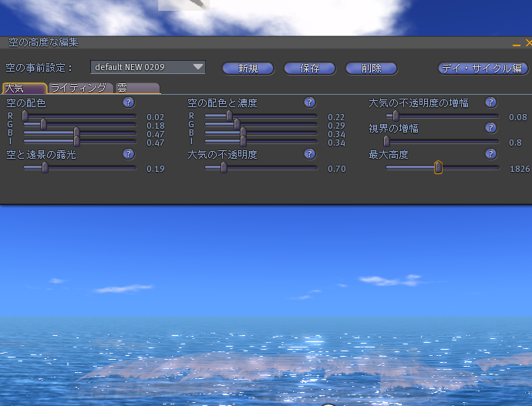Click the 大気の不透明度の増幅 slider

point(442,116)
